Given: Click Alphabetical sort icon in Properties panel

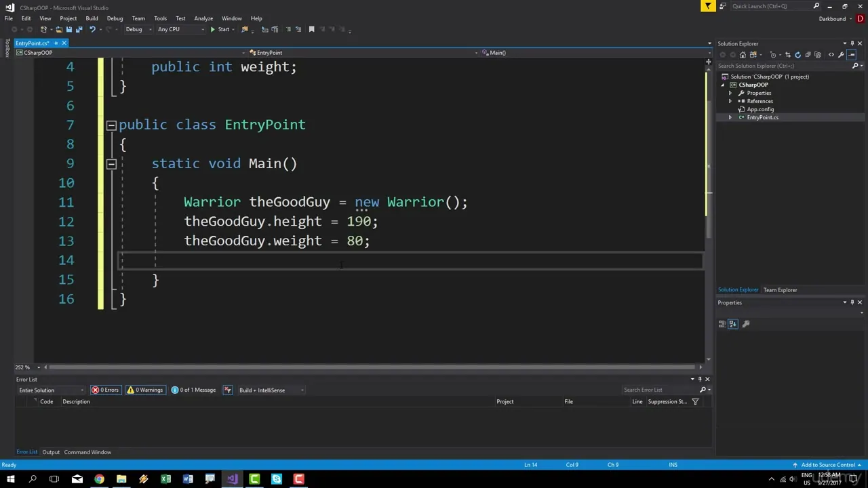Looking at the screenshot, I should (732, 324).
